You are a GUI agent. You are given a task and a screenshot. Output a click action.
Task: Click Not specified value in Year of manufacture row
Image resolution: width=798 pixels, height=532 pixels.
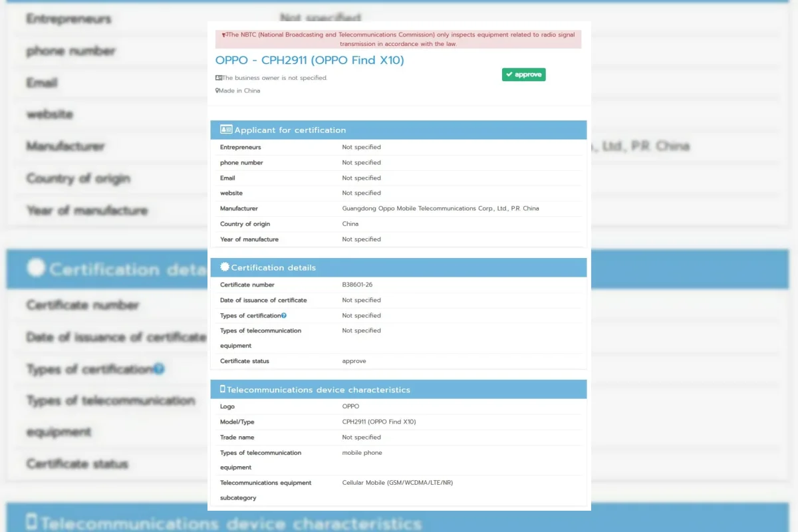click(362, 239)
